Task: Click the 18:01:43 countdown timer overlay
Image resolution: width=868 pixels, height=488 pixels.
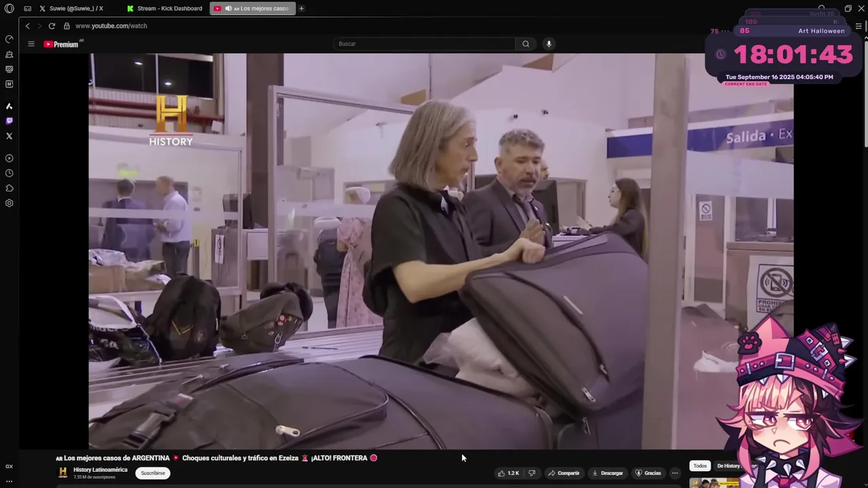Action: click(793, 54)
